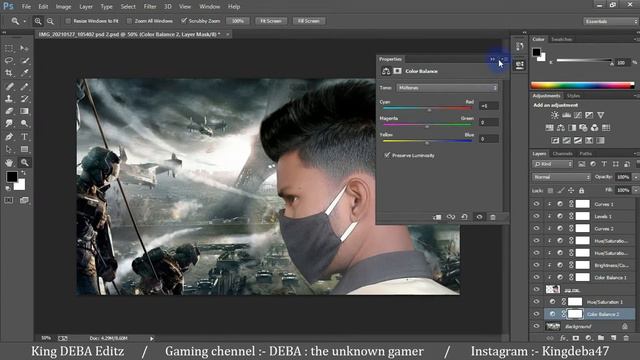Hide the Curves 1 layer
Screen dimensions: 640x360
(x=536, y=204)
